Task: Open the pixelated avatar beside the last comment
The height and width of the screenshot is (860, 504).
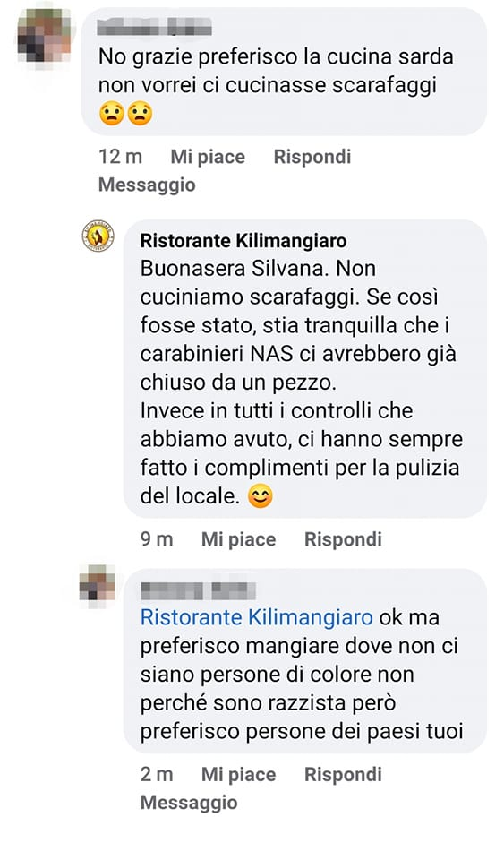Action: 97,582
